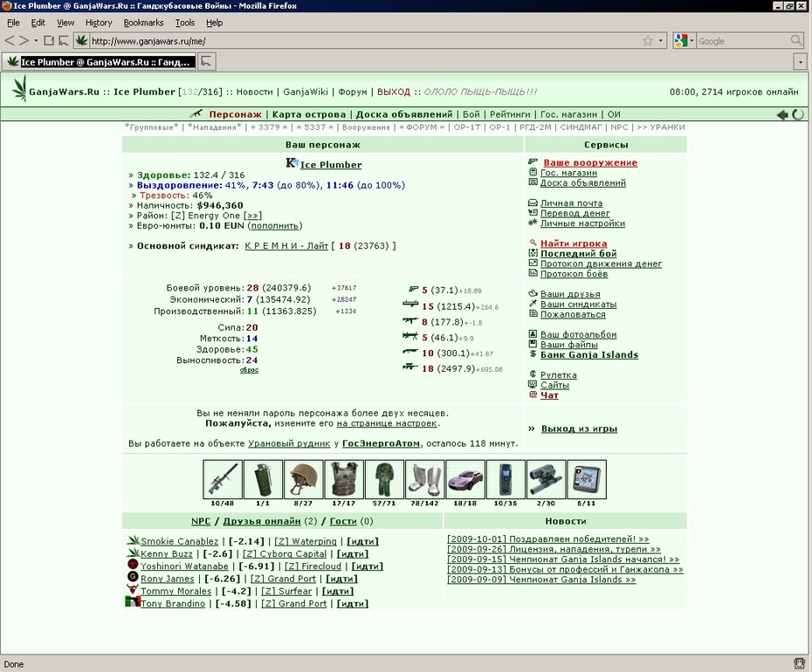The height and width of the screenshot is (672, 812).
Task: Open a new tab with the tab-bar button
Action: click(x=207, y=62)
